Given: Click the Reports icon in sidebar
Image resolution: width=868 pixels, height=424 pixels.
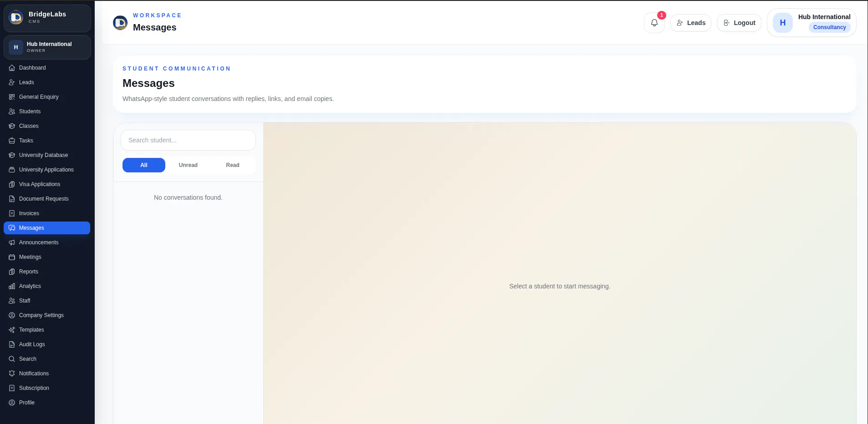Looking at the screenshot, I should click(12, 272).
